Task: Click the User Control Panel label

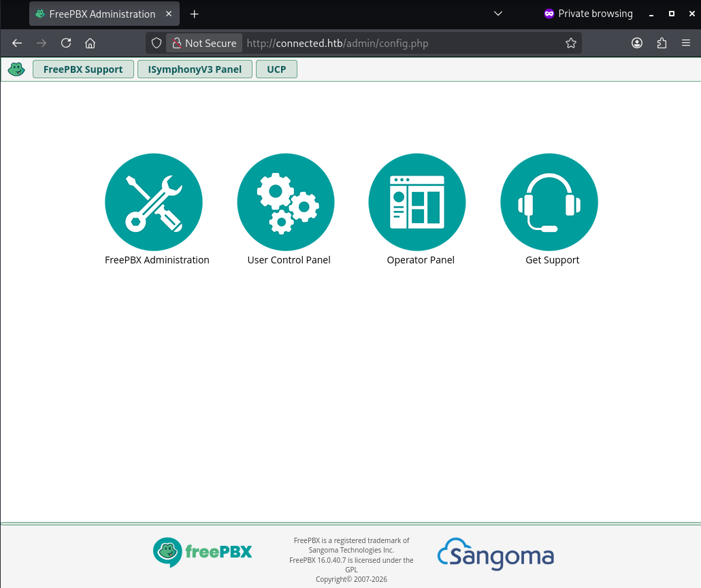Action: point(289,260)
